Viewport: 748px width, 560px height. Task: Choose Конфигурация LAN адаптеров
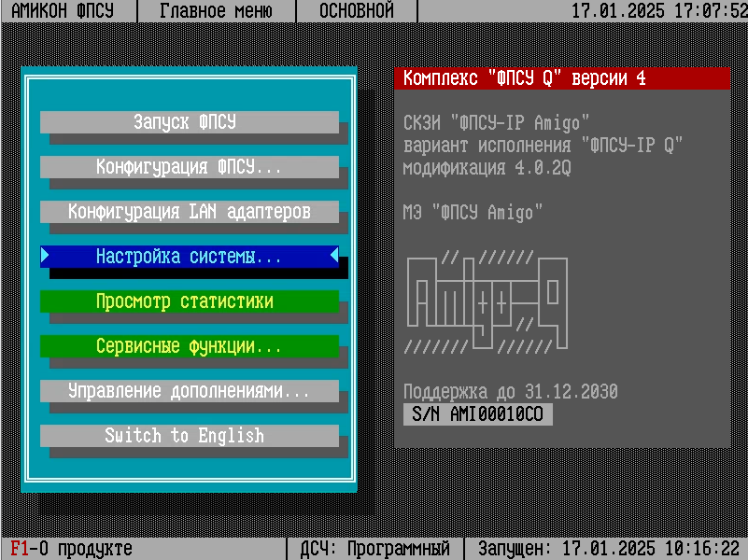coord(189,212)
